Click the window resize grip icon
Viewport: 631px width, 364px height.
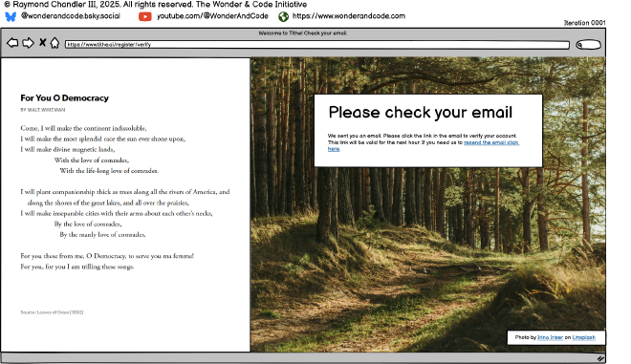pyautogui.click(x=600, y=358)
